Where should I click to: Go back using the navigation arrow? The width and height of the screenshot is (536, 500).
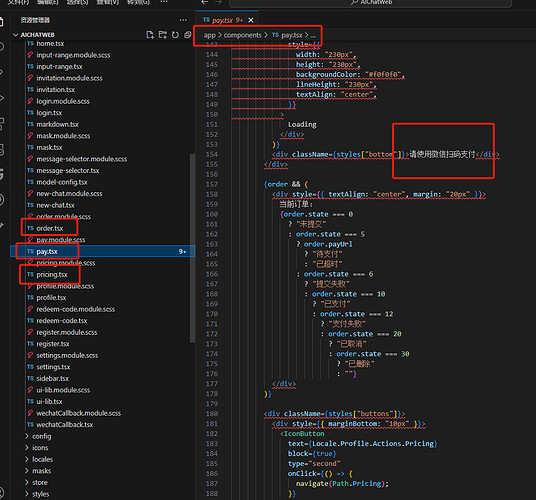pyautogui.click(x=204, y=2)
